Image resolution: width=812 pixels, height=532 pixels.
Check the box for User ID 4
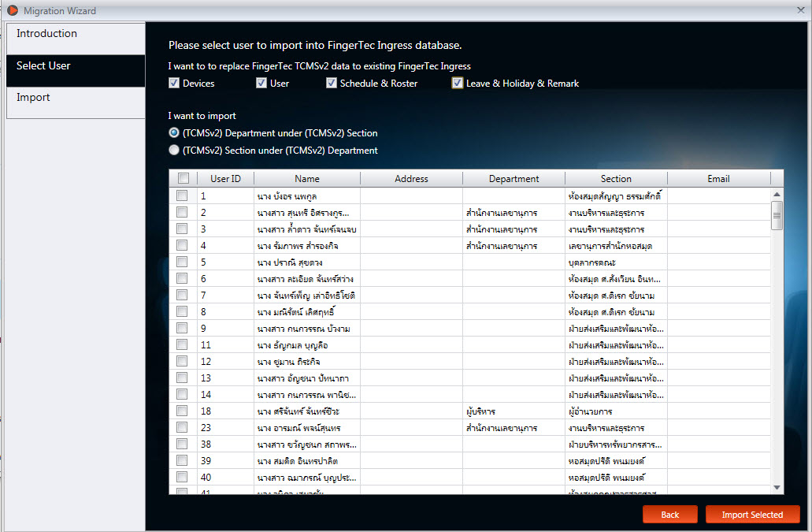182,246
